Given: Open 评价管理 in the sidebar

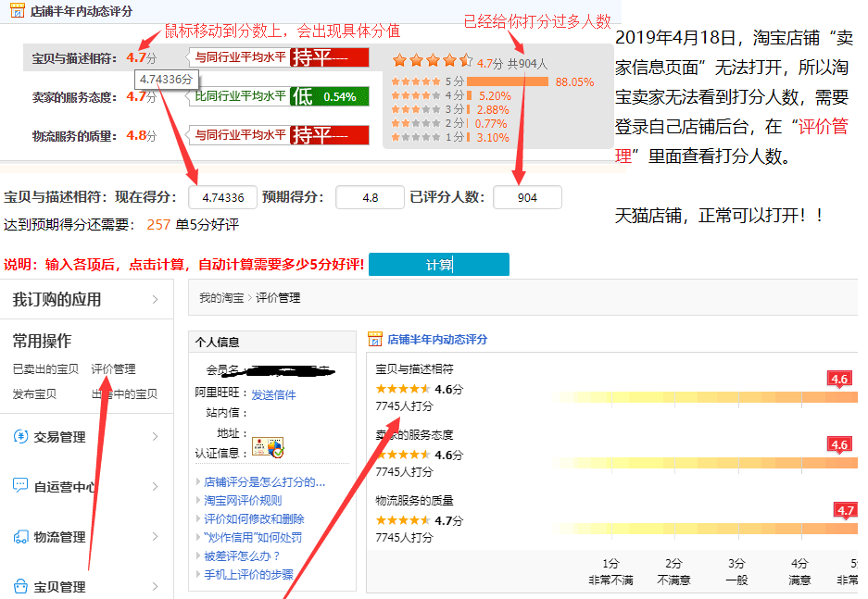Looking at the screenshot, I should point(114,368).
